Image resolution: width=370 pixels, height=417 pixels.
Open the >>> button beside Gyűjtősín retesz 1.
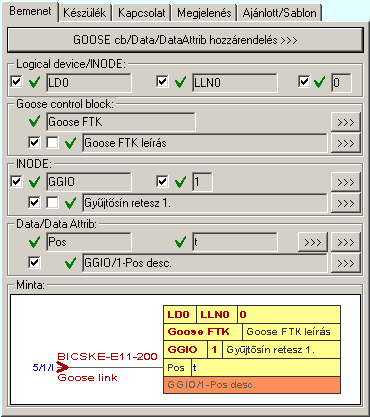coord(346,203)
